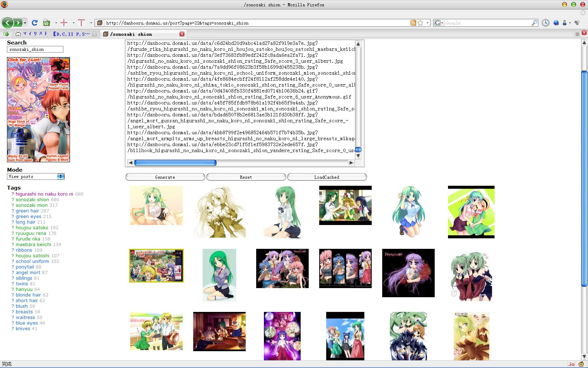Open the dropdown next to the red crosshair icon
Screen dimensions: 588x368
pyautogui.click(x=73, y=23)
